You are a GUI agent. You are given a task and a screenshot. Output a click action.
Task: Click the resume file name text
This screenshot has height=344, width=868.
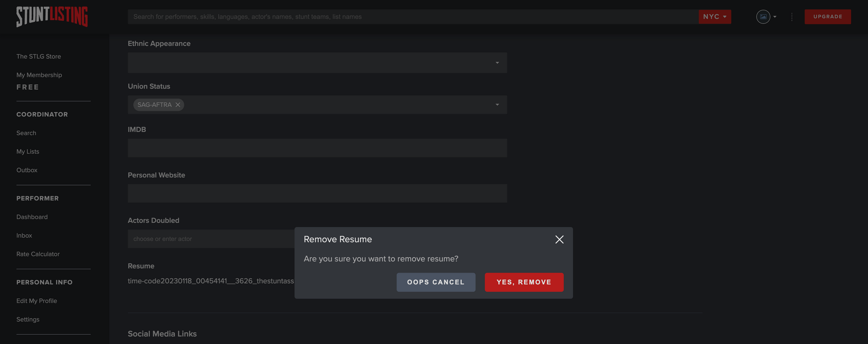point(211,281)
